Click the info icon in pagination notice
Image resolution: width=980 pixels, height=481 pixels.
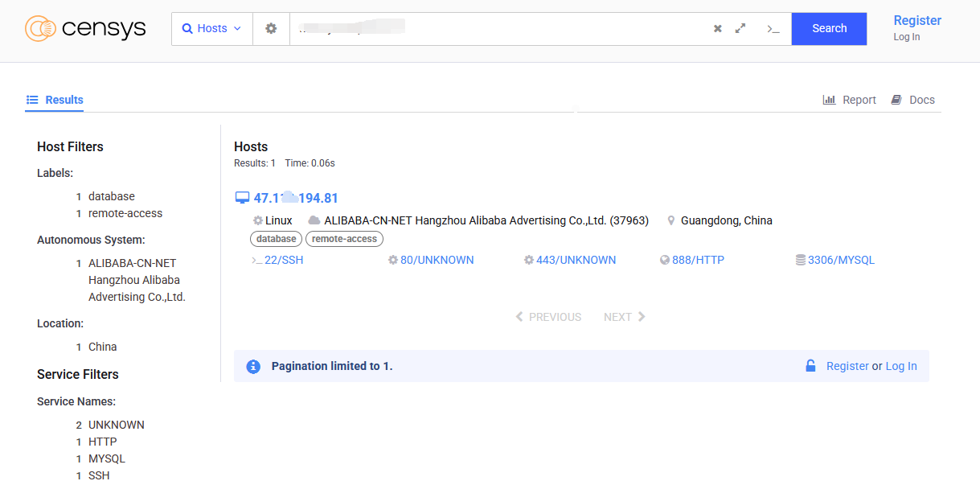click(253, 366)
